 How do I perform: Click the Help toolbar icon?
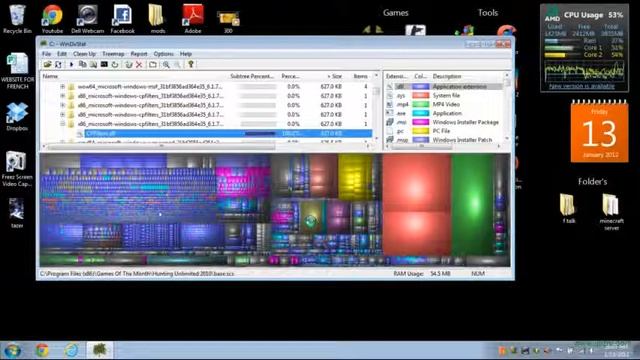pyautogui.click(x=191, y=64)
